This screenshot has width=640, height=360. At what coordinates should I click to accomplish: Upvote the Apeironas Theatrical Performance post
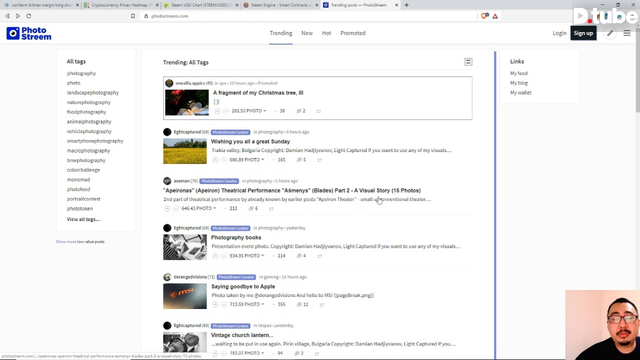[x=167, y=209]
